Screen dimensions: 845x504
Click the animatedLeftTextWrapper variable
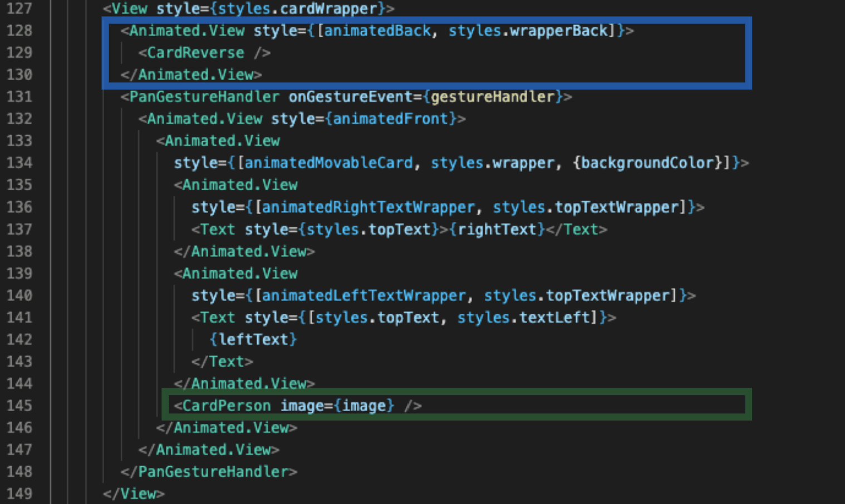363,295
